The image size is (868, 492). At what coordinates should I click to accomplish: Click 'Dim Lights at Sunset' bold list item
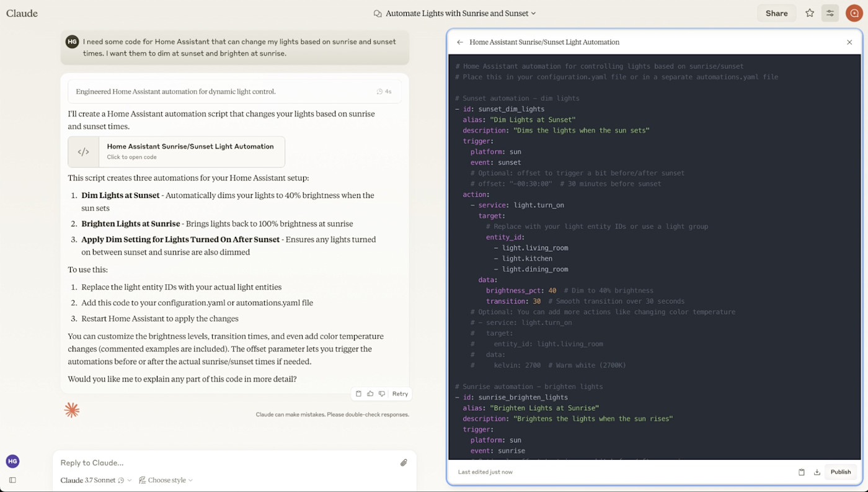click(120, 195)
